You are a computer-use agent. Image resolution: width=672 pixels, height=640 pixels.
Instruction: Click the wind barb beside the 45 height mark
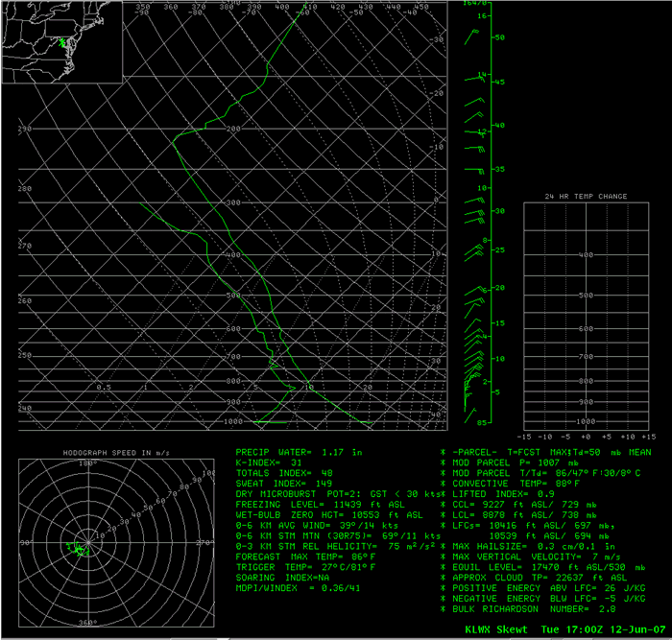[x=474, y=79]
